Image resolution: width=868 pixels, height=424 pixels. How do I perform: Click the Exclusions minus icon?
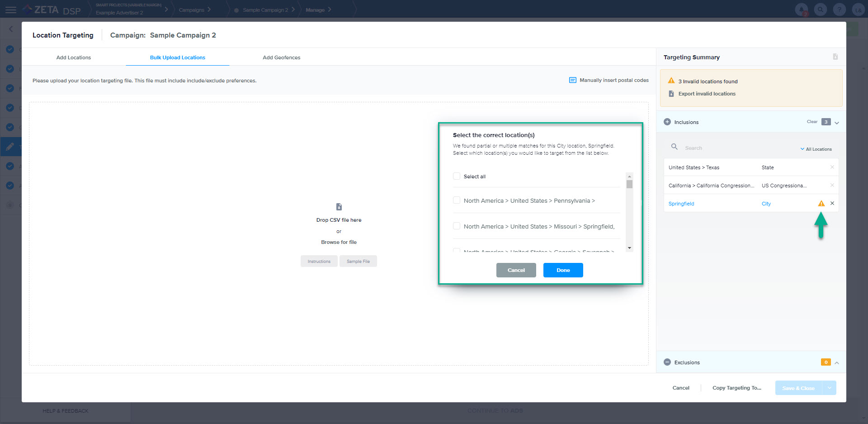667,362
